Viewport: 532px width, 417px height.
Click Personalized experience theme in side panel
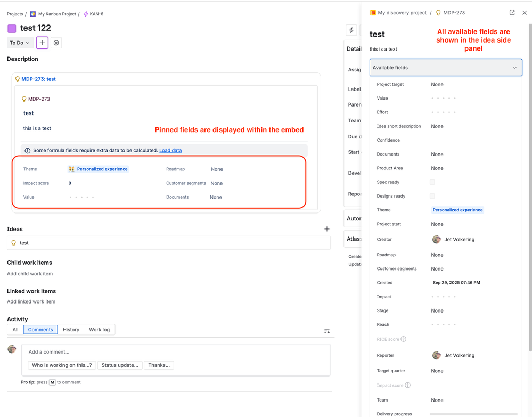457,210
